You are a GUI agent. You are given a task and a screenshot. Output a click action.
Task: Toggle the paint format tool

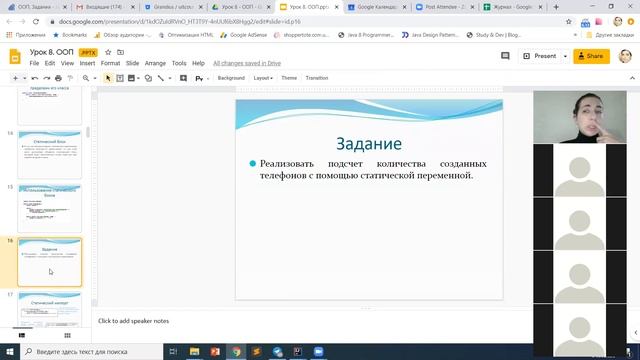pyautogui.click(x=70, y=78)
